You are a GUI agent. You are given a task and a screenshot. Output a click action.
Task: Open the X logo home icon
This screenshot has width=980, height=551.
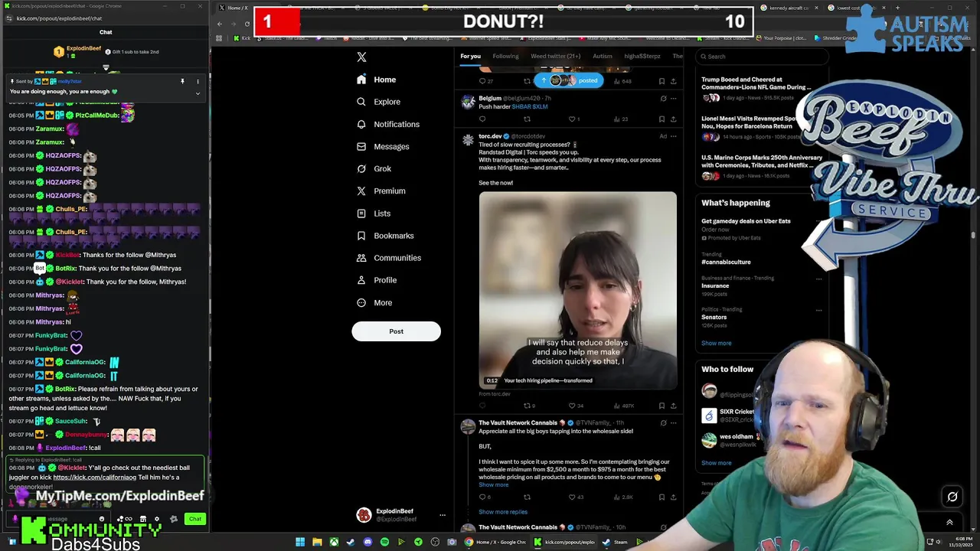click(x=361, y=57)
